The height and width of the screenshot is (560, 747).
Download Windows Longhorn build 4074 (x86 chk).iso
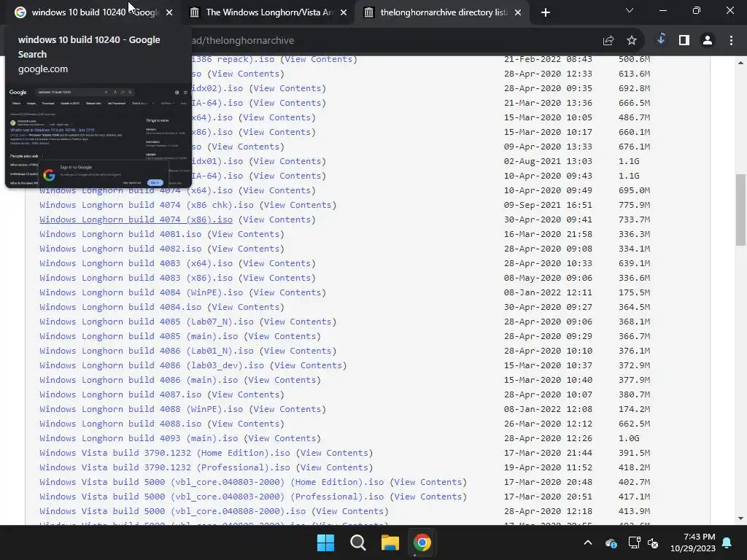tap(146, 205)
